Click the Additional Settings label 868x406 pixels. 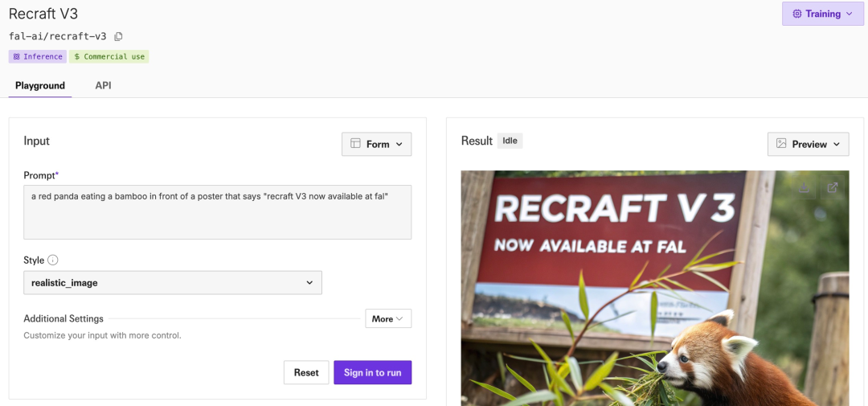point(63,319)
